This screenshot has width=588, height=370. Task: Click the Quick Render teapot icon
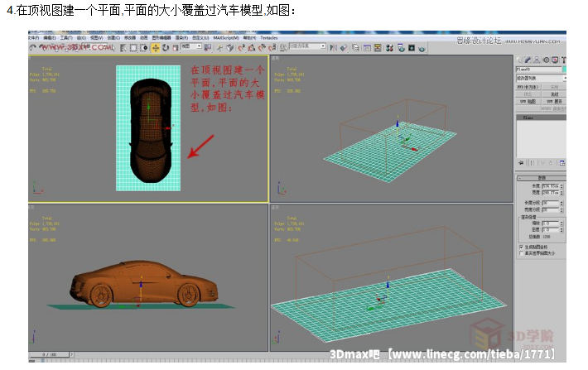click(x=422, y=48)
